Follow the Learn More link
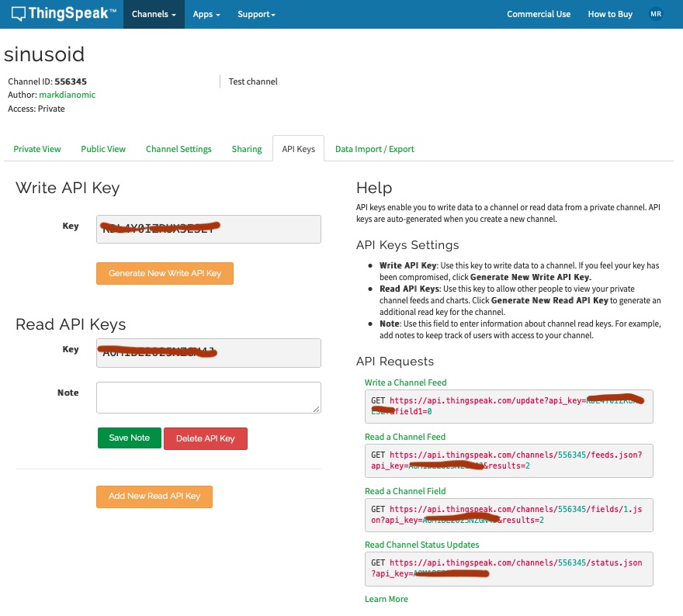 (386, 599)
